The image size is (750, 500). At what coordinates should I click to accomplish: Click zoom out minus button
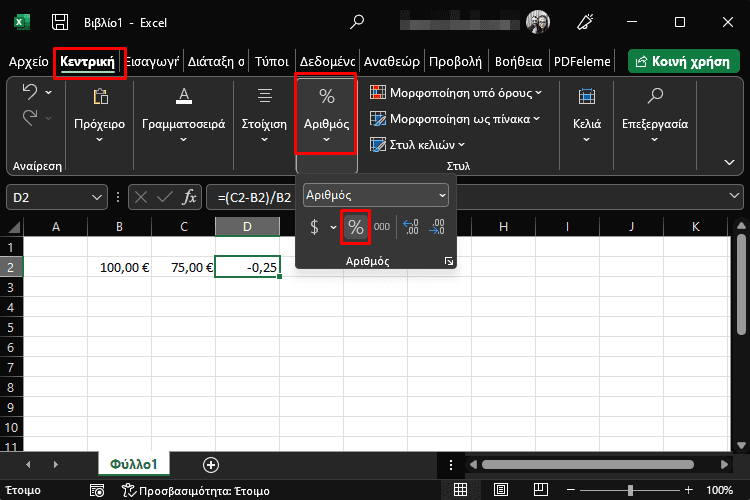point(571,489)
